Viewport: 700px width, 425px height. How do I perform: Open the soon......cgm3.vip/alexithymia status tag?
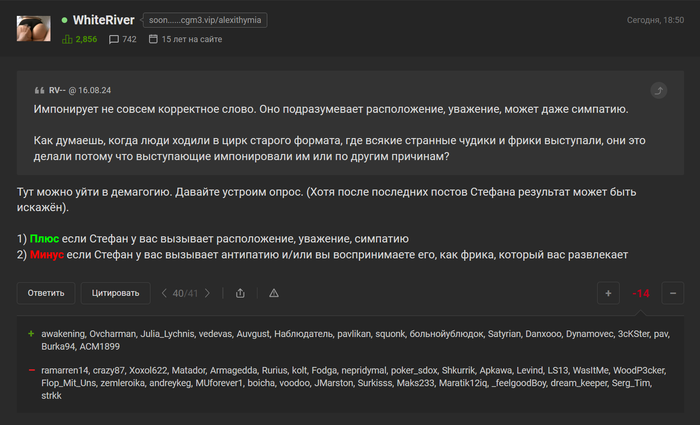205,20
